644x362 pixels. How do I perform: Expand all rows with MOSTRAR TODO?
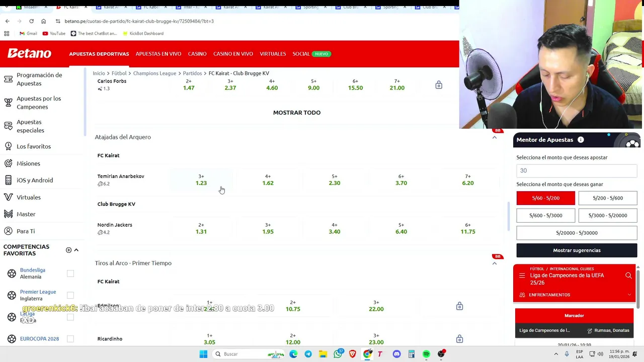pos(297,113)
